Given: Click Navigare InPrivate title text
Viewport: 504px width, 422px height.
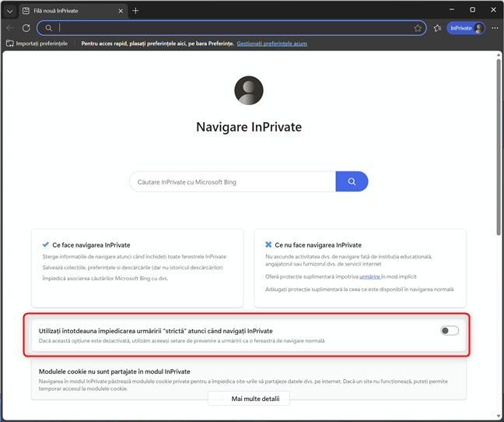Looking at the screenshot, I should coord(249,127).
